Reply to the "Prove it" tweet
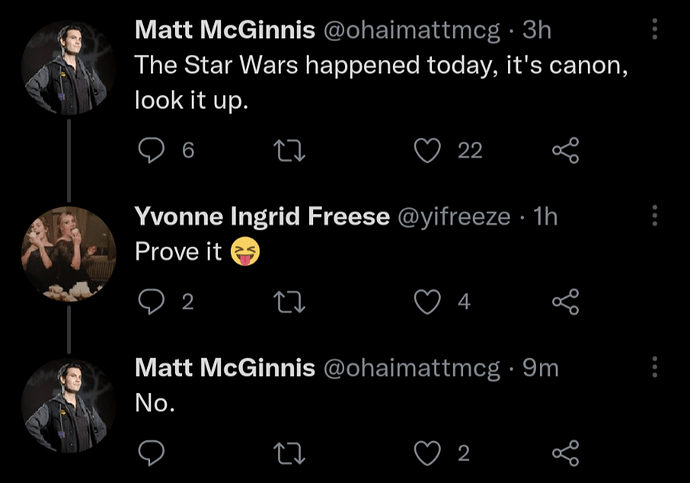The image size is (690, 483). [x=150, y=301]
